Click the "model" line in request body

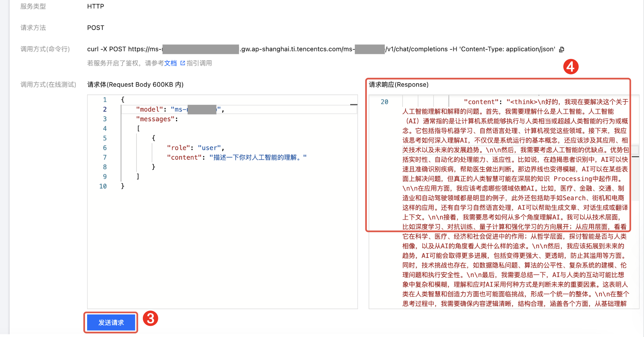239,110
